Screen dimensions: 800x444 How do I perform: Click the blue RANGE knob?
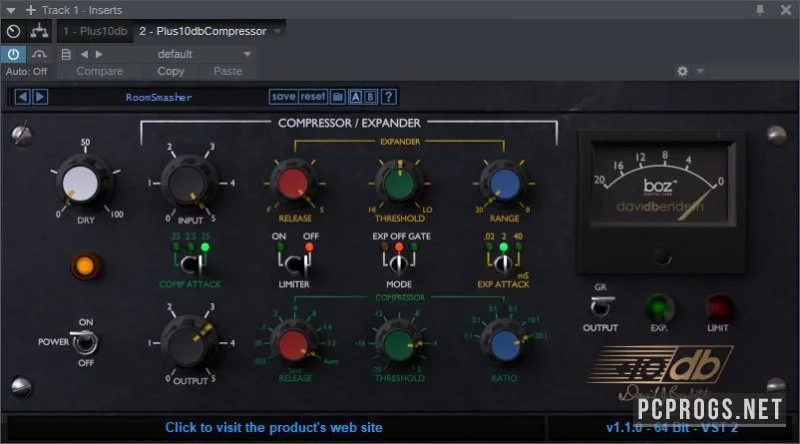tap(504, 184)
